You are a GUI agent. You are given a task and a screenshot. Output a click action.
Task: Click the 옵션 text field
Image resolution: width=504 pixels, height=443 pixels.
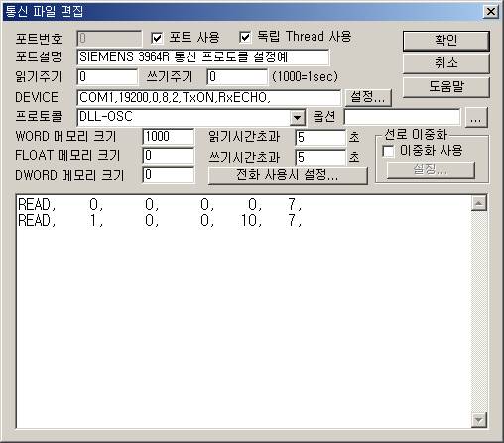coord(402,117)
